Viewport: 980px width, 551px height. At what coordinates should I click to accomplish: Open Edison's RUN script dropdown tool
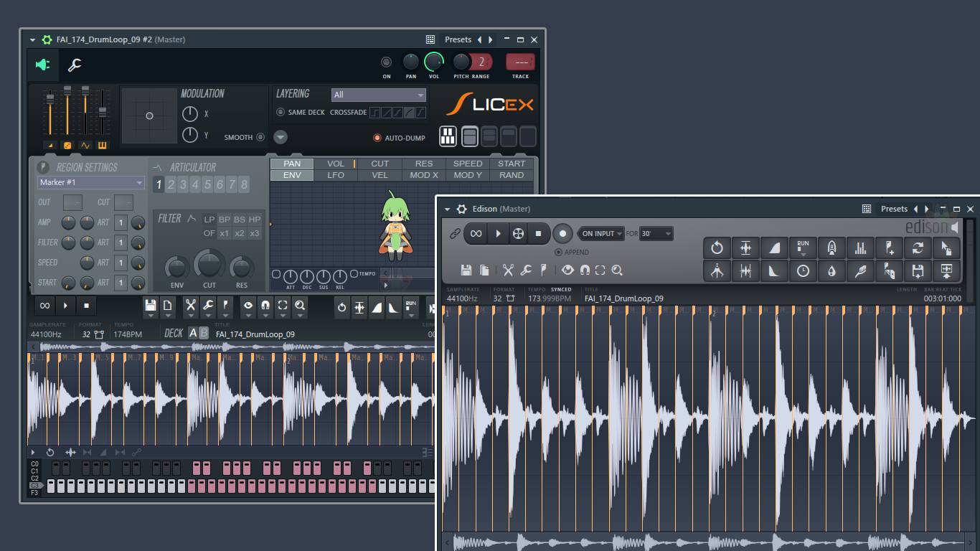[803, 248]
